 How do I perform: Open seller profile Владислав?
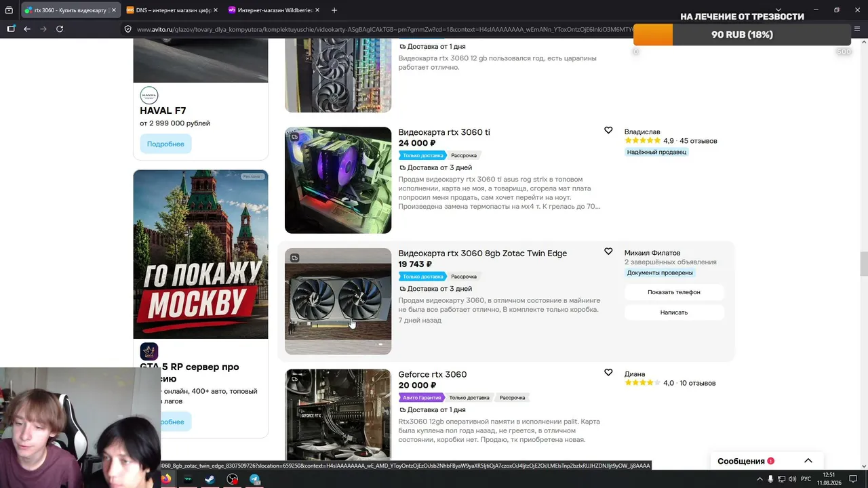(x=642, y=131)
